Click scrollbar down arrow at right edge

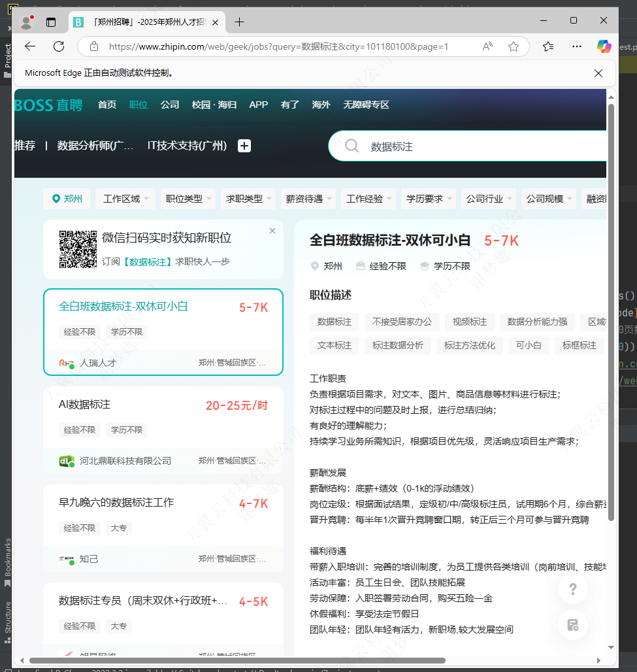coord(611,648)
